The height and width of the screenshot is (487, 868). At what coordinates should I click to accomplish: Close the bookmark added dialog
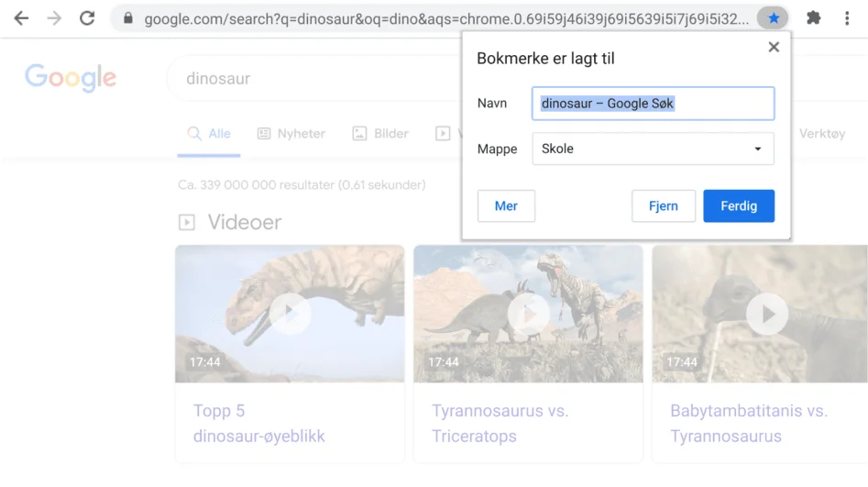click(x=774, y=47)
